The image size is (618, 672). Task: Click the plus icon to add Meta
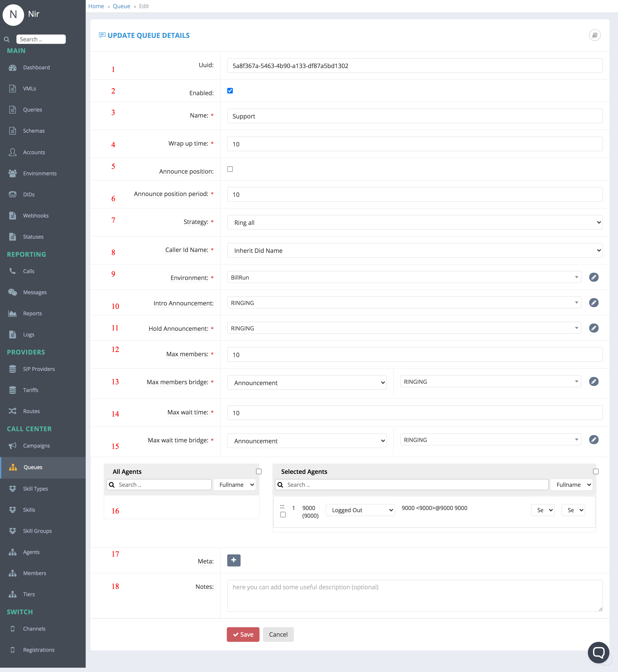coord(234,560)
